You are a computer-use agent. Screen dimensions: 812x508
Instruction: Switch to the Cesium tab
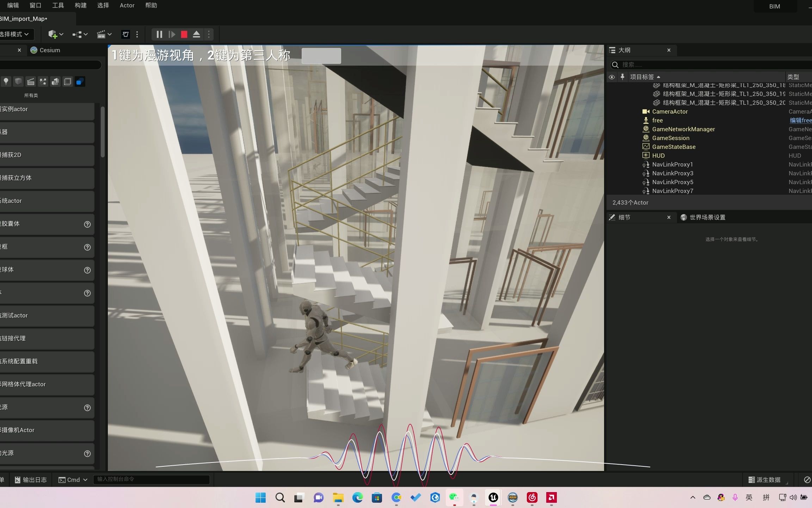[50, 50]
